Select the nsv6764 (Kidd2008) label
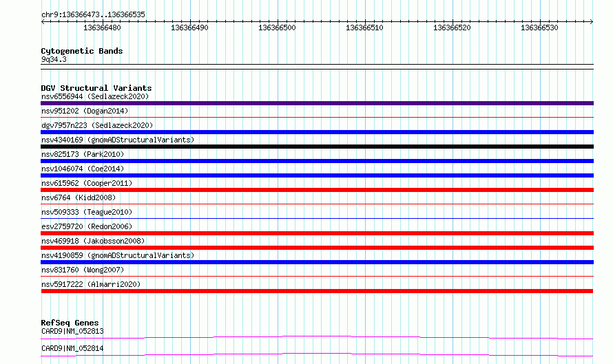Image resolution: width=613 pixels, height=364 pixels. point(79,197)
